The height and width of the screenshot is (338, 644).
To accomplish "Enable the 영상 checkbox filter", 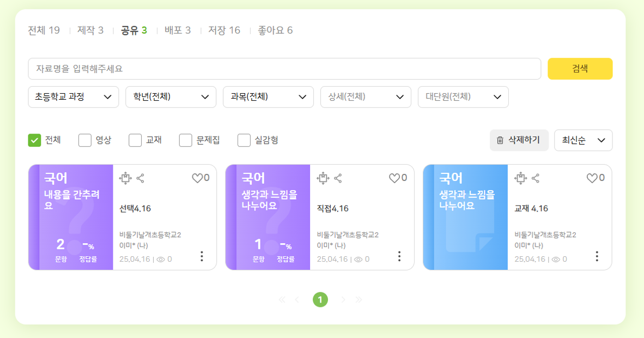I will coord(85,141).
